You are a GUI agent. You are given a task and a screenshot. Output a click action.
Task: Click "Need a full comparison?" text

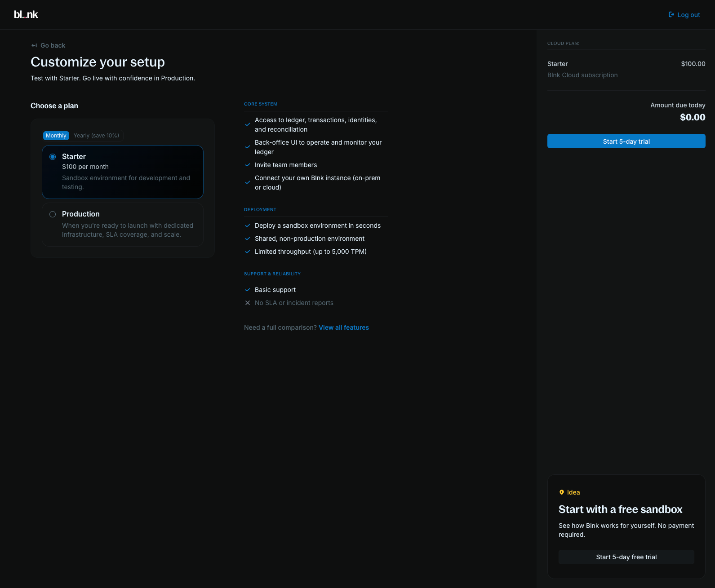tap(280, 327)
